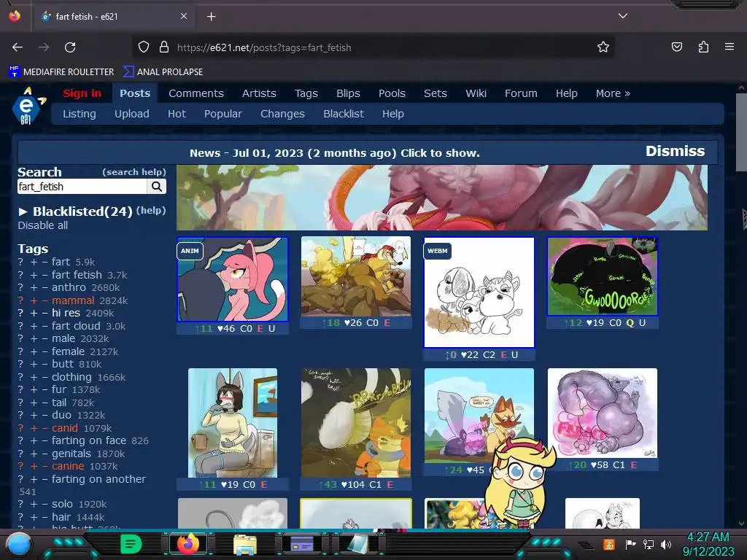Click the flag notification tray icon
747x560 pixels.
coord(630,544)
